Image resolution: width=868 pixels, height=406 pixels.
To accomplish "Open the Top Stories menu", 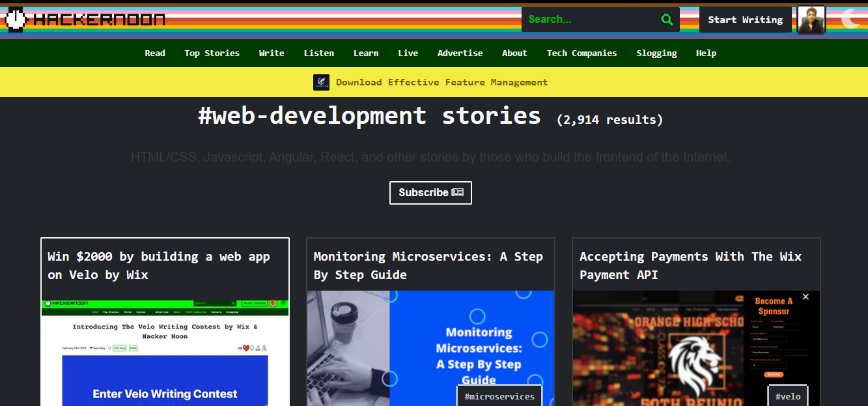I will click(x=212, y=53).
